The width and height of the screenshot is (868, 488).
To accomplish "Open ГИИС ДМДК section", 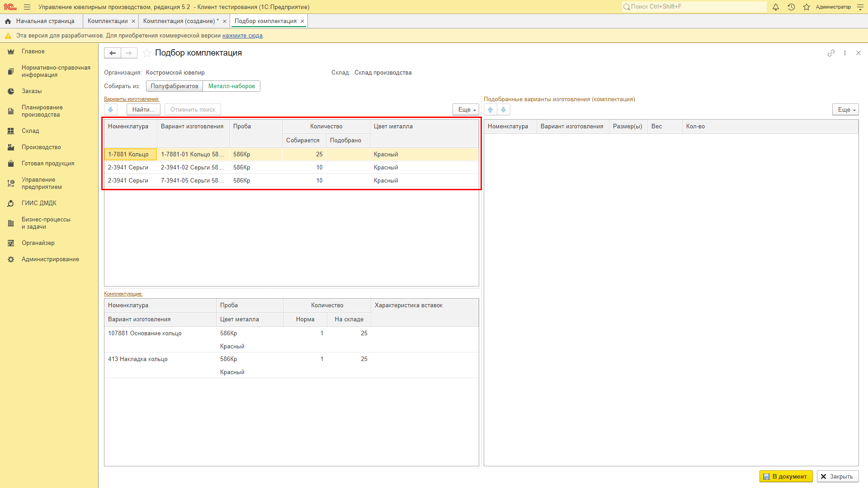I will (x=39, y=203).
